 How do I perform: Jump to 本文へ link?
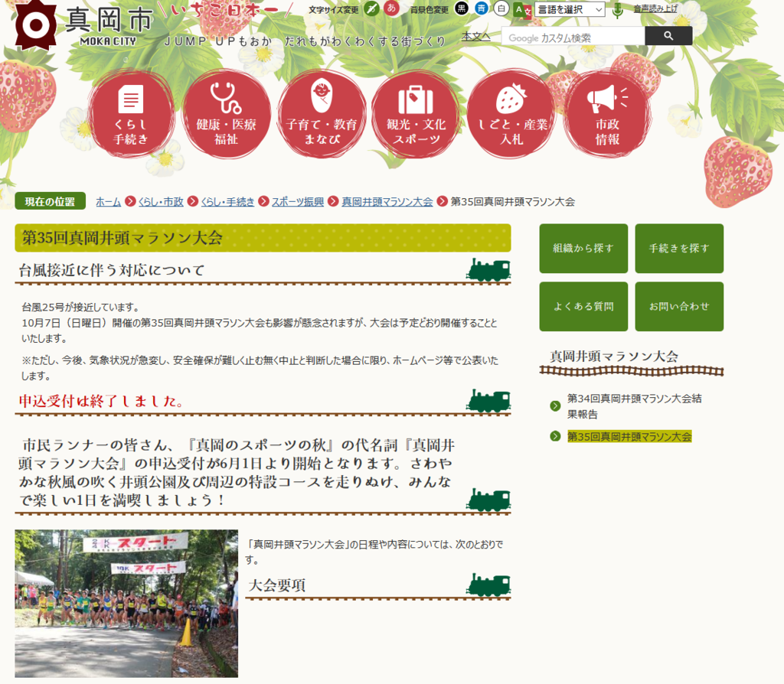pos(475,37)
